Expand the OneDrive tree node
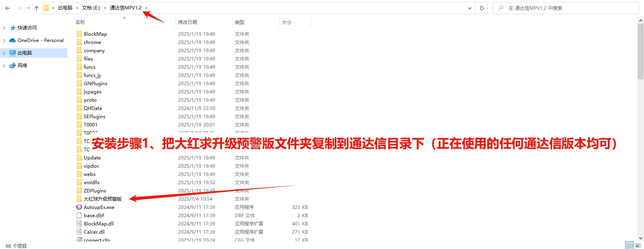Viewport: 644px width, 249px height. pos(4,40)
